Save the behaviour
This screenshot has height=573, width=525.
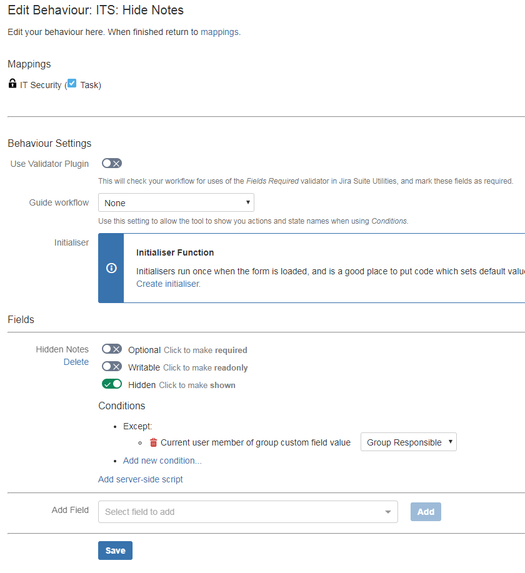[x=115, y=550]
